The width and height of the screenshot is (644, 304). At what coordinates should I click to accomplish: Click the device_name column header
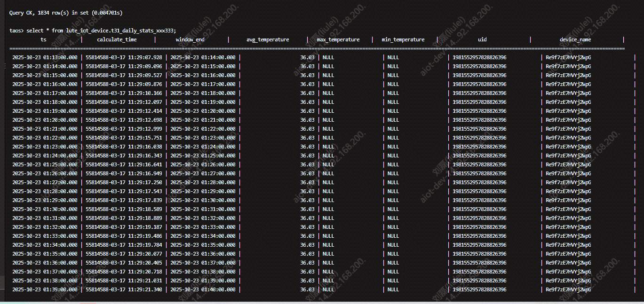(x=575, y=40)
